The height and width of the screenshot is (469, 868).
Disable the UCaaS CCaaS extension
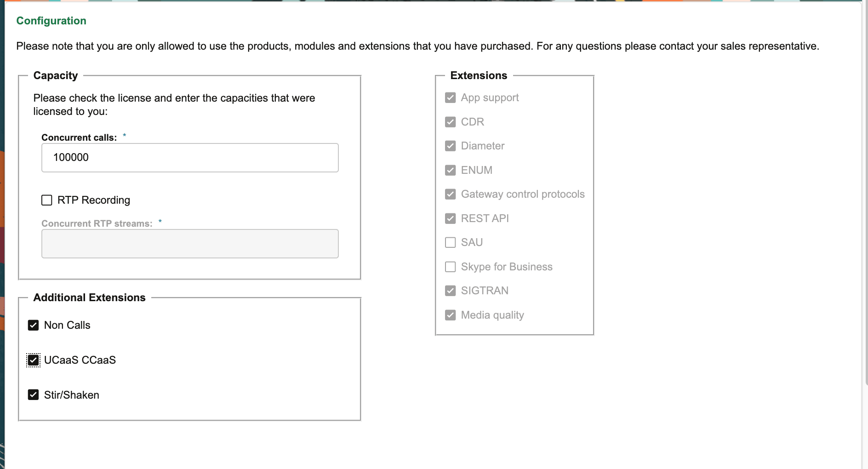pyautogui.click(x=33, y=360)
